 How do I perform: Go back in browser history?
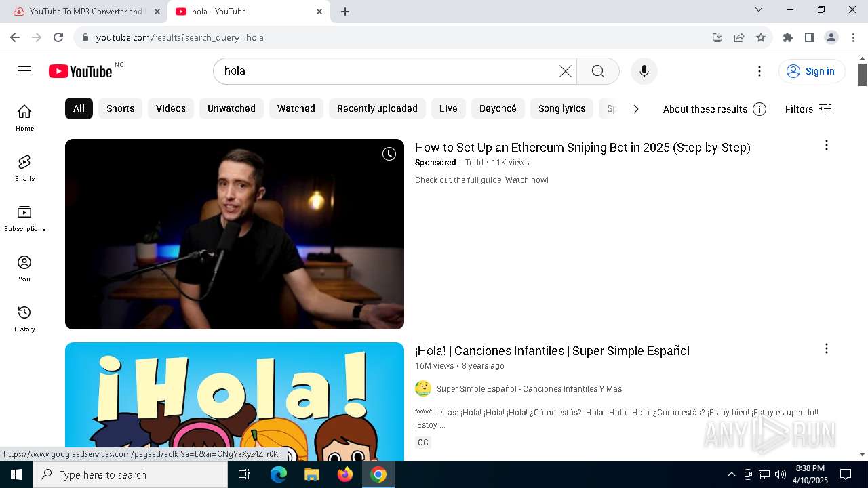click(15, 37)
